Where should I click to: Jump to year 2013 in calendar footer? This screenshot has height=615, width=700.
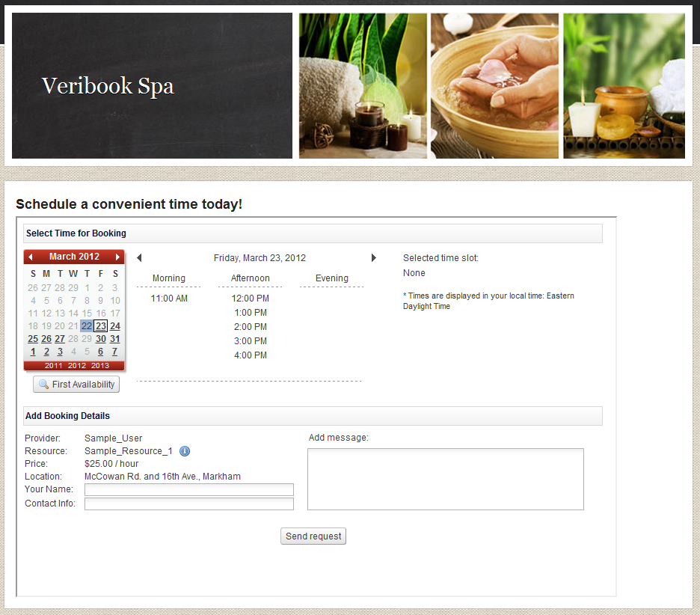100,366
